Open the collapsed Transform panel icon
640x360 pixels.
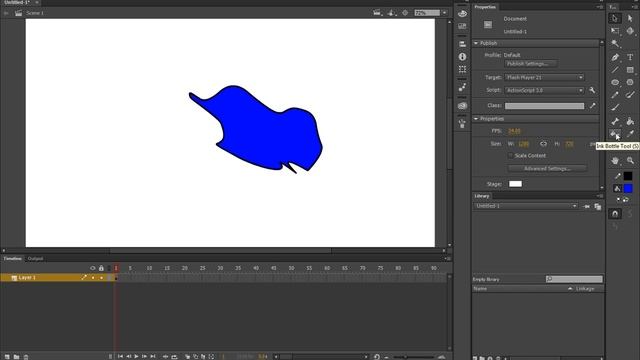[462, 69]
